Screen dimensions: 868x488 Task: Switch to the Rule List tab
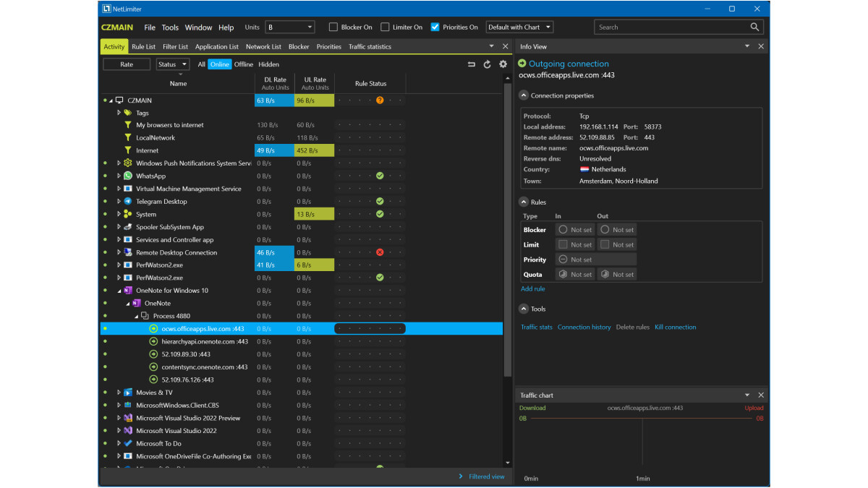point(143,46)
